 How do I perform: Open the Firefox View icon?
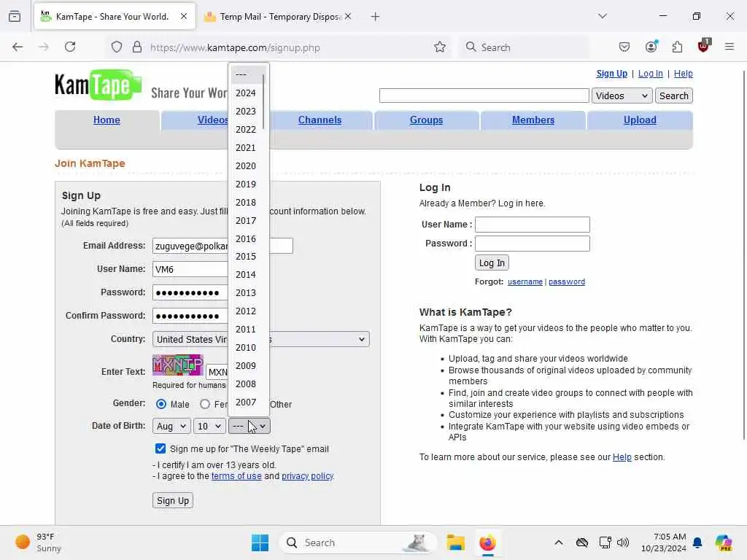click(15, 16)
